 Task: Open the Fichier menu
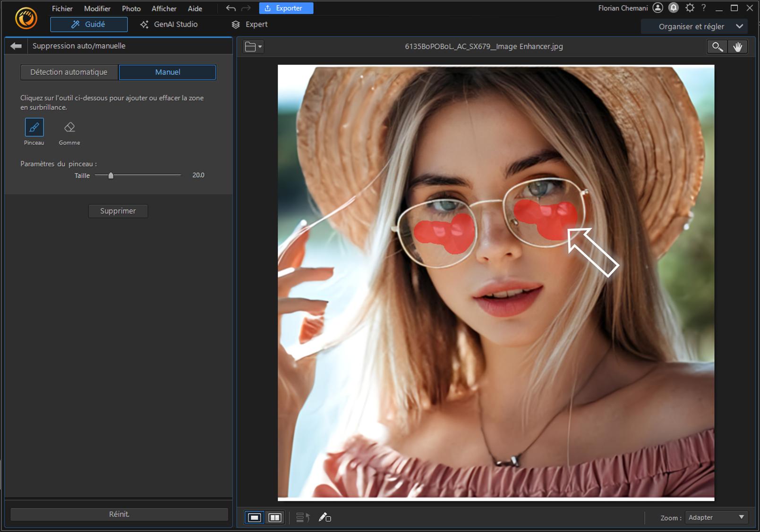(x=62, y=8)
